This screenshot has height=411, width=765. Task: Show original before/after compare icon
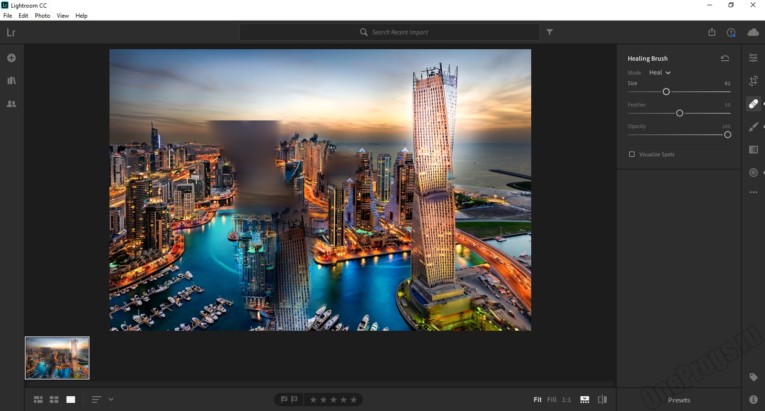pos(603,399)
